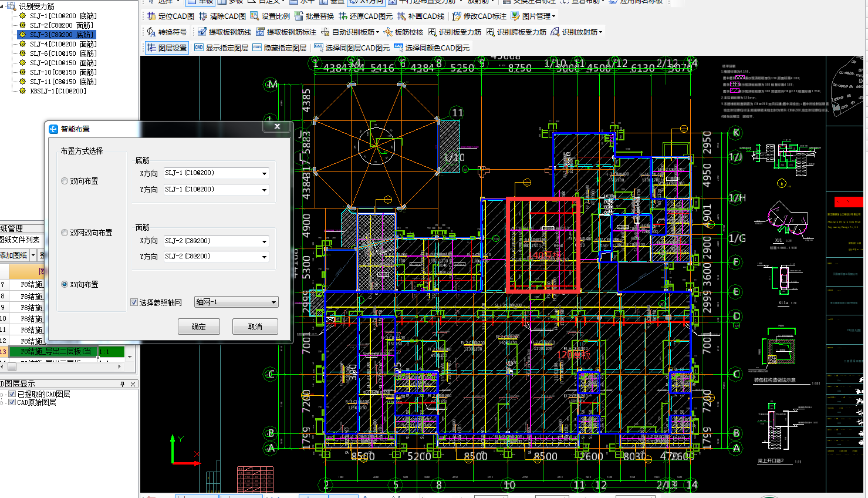
Task: Pin the CAD图层显示 panel
Action: tap(122, 383)
